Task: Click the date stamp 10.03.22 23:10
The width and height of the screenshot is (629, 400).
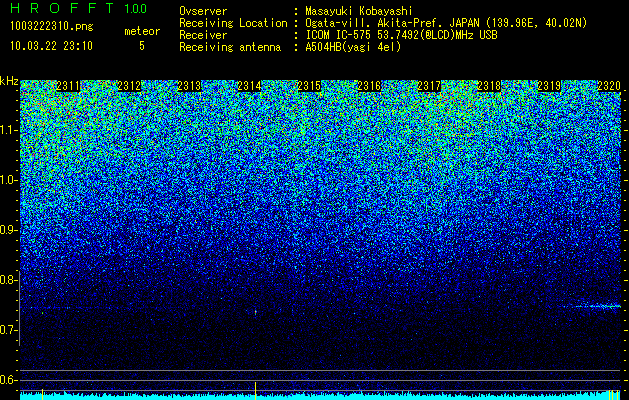Action: [51, 46]
